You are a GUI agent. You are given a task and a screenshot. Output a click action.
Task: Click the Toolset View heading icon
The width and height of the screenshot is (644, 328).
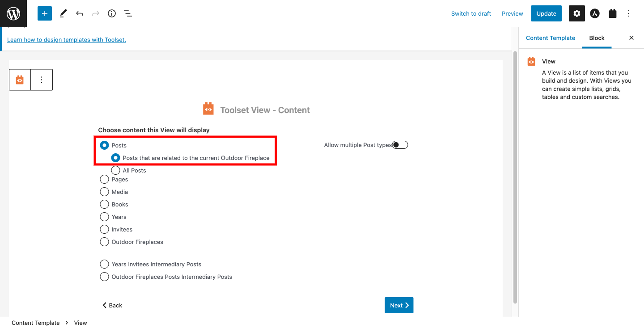(x=208, y=109)
